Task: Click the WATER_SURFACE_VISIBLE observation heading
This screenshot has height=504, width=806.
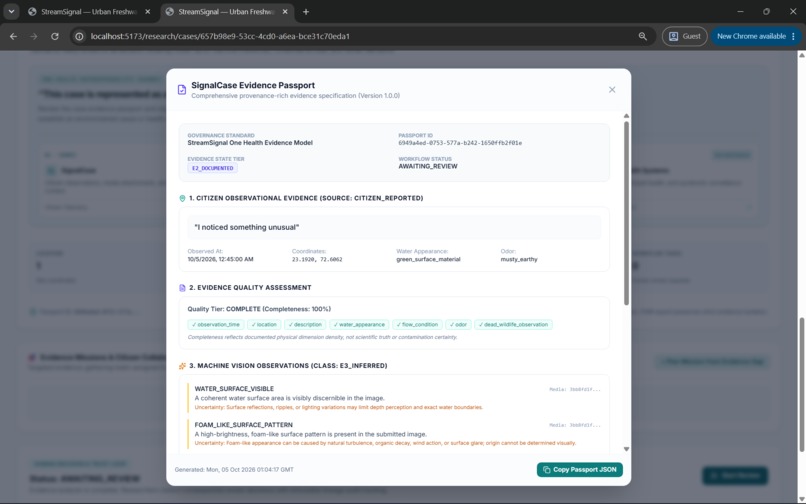Action: 234,389
